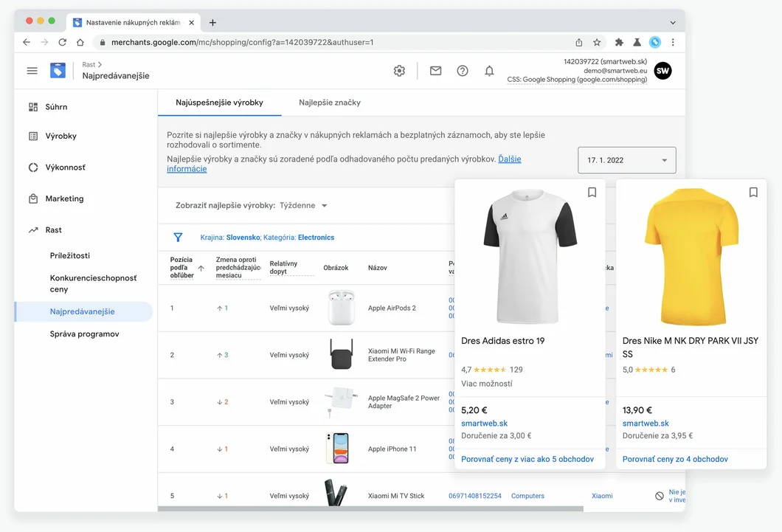Click the Relatívny dopyt column header

click(284, 268)
